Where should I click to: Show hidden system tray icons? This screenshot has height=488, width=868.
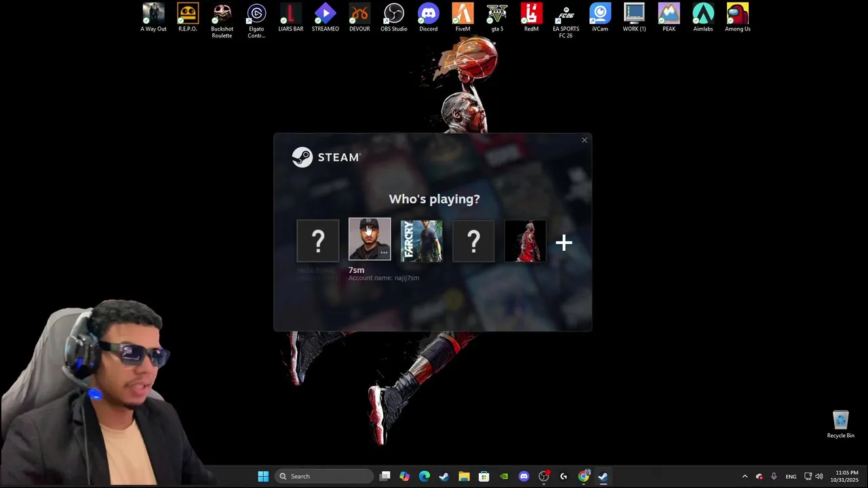(x=745, y=476)
